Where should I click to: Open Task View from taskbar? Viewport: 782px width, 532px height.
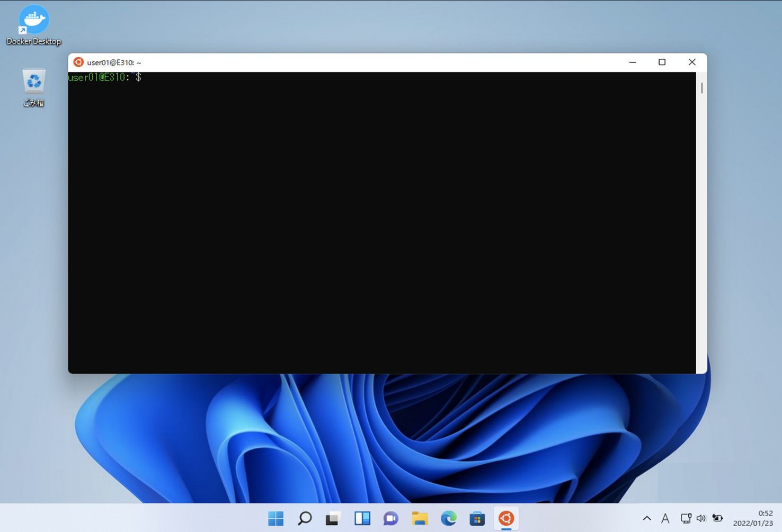coord(333,518)
